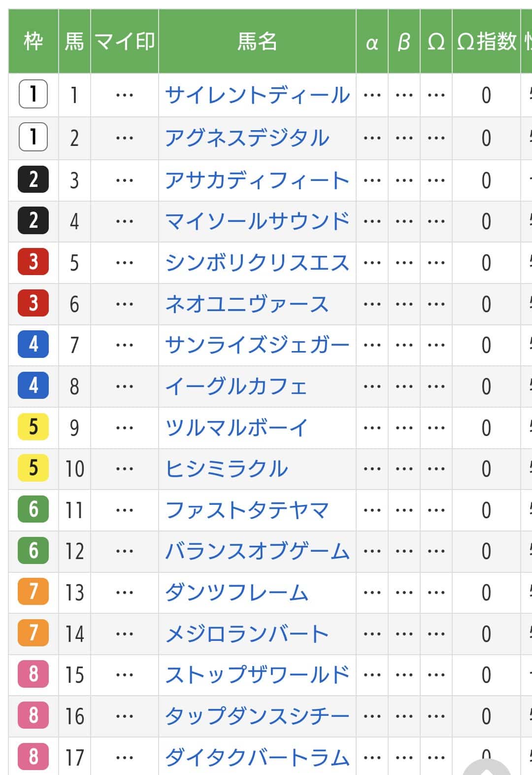Click the blue frame 4 badge for イーグルカフェ

(33, 385)
